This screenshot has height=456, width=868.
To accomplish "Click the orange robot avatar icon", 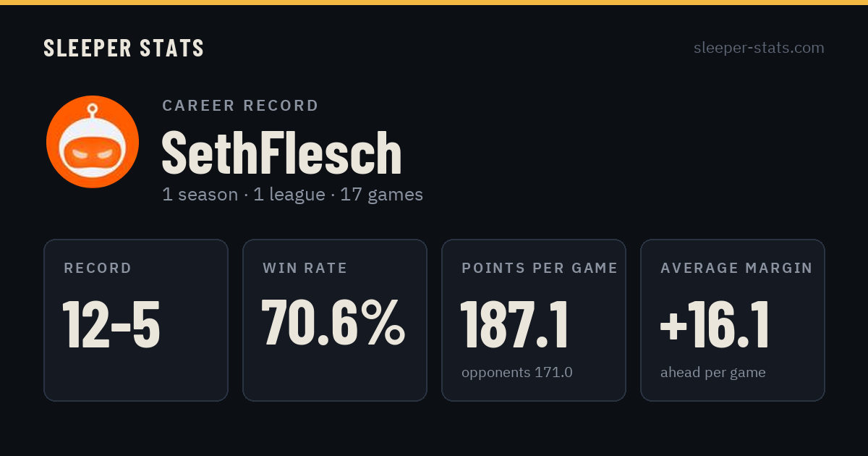I will tap(93, 142).
